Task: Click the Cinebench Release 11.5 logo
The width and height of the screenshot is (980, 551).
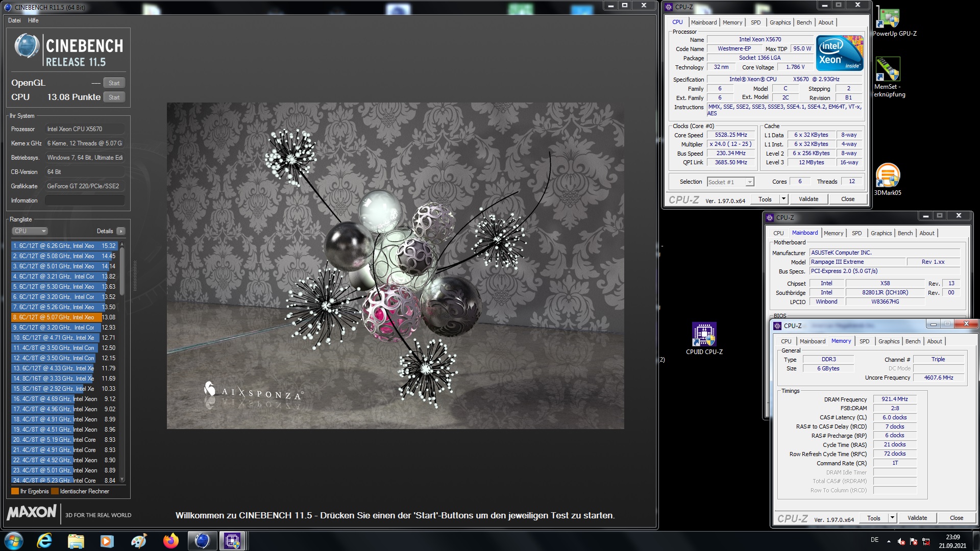Action: pyautogui.click(x=68, y=51)
